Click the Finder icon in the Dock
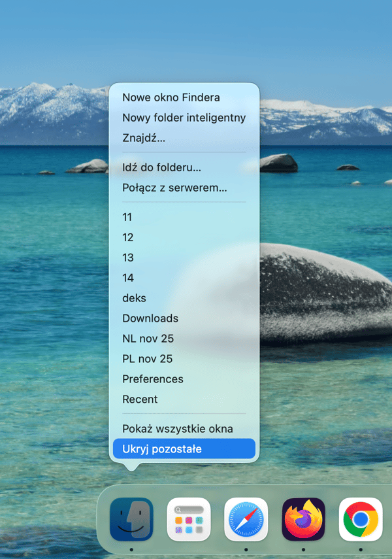The width and height of the screenshot is (392, 559). pyautogui.click(x=131, y=519)
